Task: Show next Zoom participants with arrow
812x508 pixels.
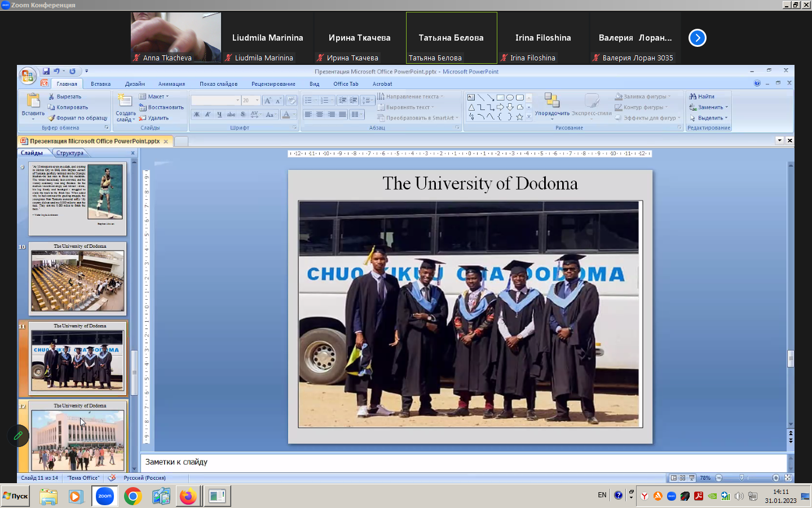Action: tap(698, 38)
